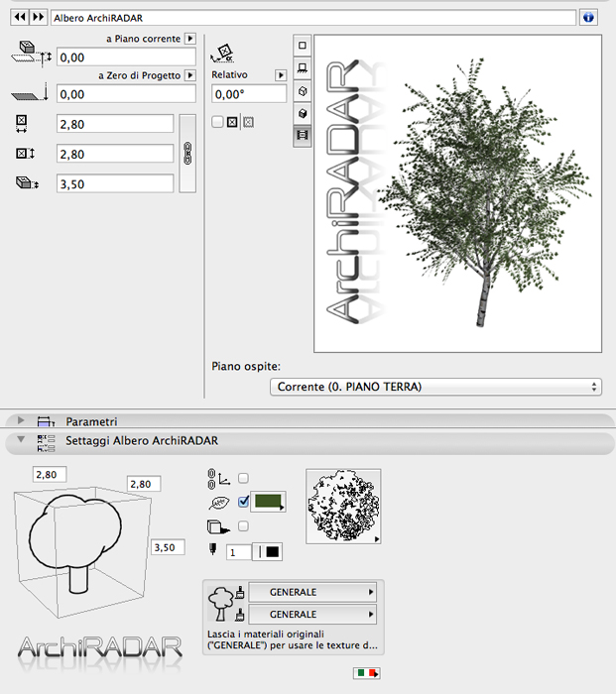Toggle the chain link proportions lock
Screen dimensions: 616x694
pos(187,154)
